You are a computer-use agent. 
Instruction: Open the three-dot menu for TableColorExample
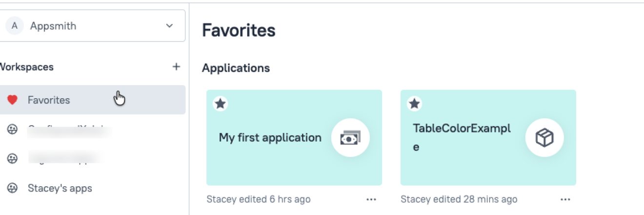[565, 199]
